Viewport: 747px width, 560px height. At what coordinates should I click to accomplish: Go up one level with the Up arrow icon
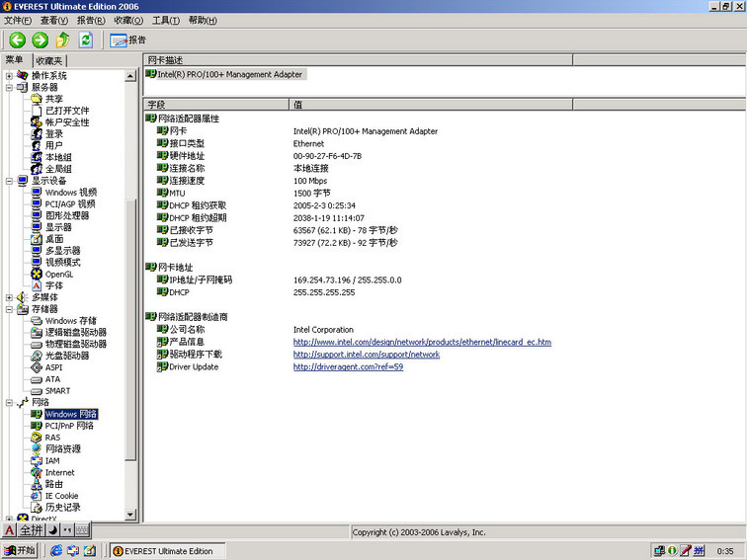63,40
